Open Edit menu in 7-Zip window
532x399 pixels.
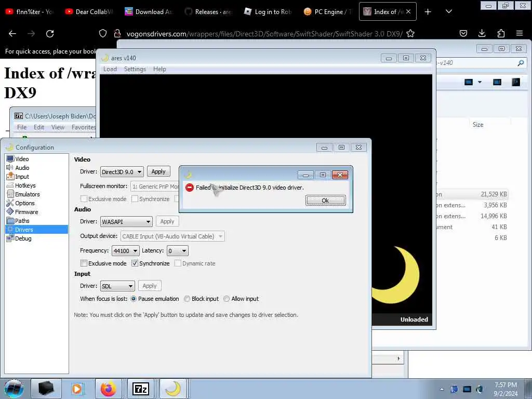[x=38, y=127]
